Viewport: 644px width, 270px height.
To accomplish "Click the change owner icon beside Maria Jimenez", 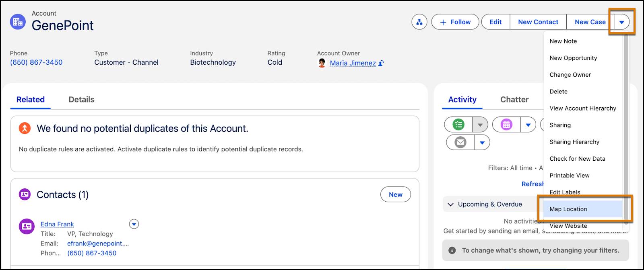I will pyautogui.click(x=381, y=63).
